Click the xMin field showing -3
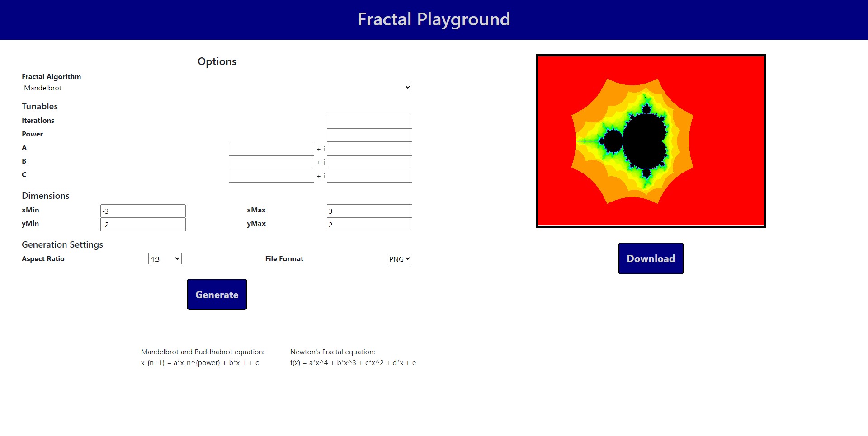 click(x=143, y=211)
